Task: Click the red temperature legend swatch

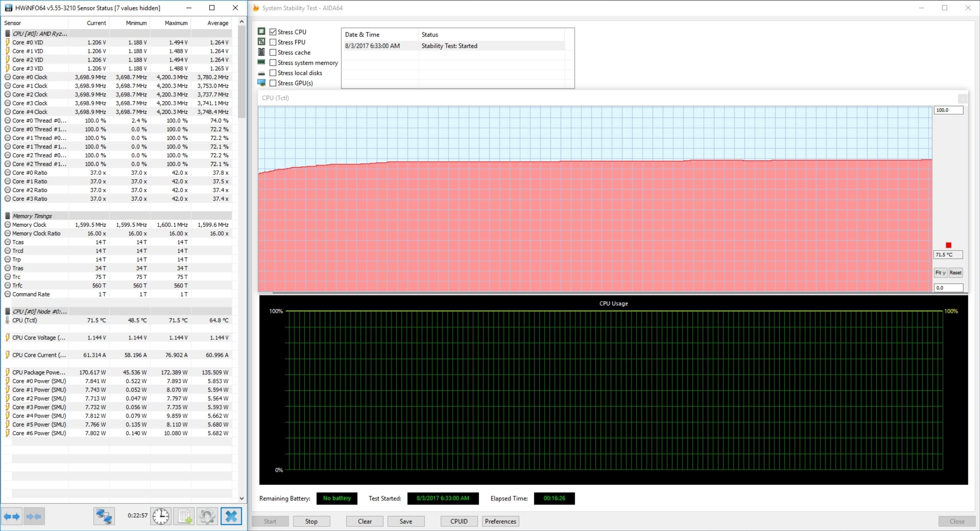Action: (948, 245)
